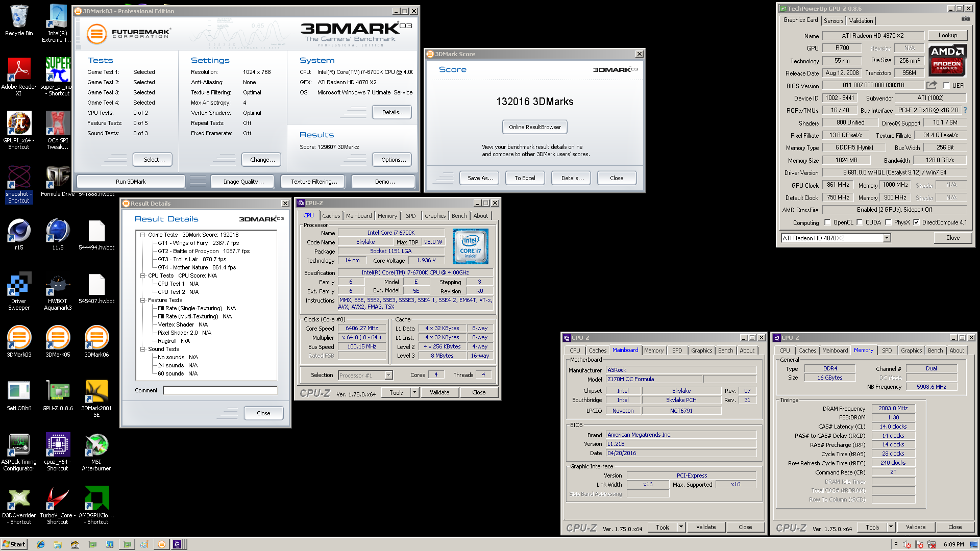Open Tools dropdown arrow in CPU-Z CPU window
This screenshot has height=551, width=980.
pos(415,392)
